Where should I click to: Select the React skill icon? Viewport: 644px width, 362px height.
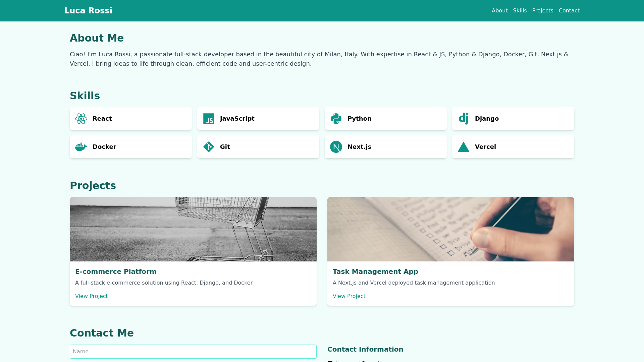tap(81, 118)
